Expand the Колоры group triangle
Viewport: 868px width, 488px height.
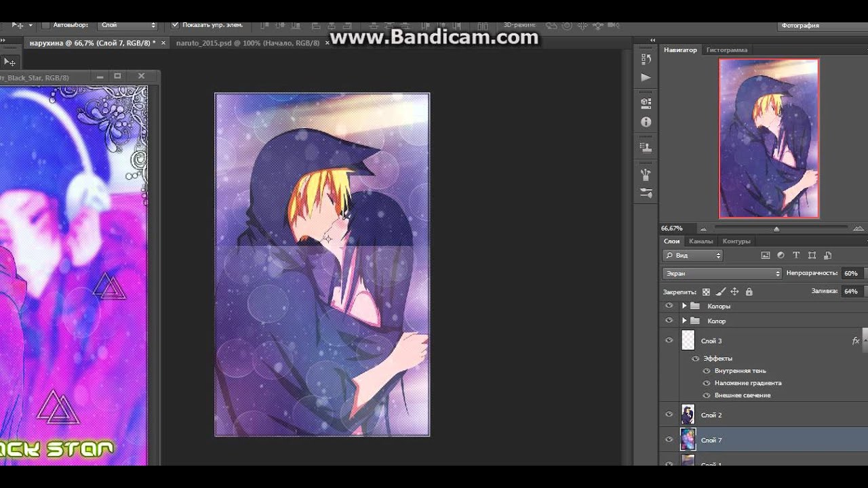point(684,306)
